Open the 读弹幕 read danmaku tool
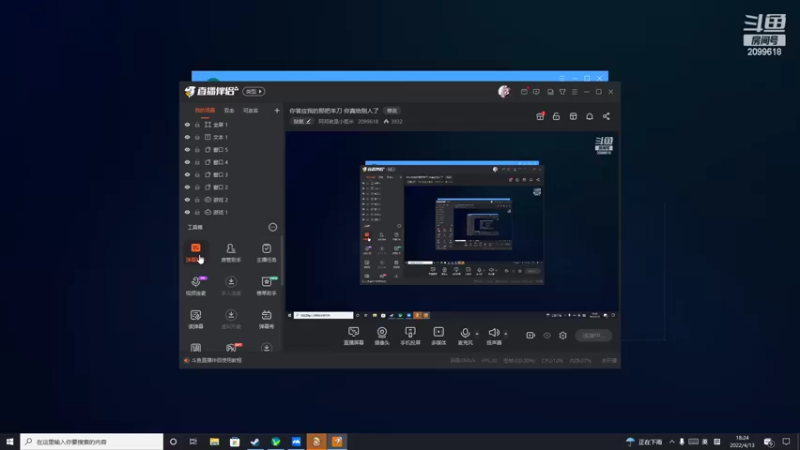The width and height of the screenshot is (800, 450). [195, 319]
